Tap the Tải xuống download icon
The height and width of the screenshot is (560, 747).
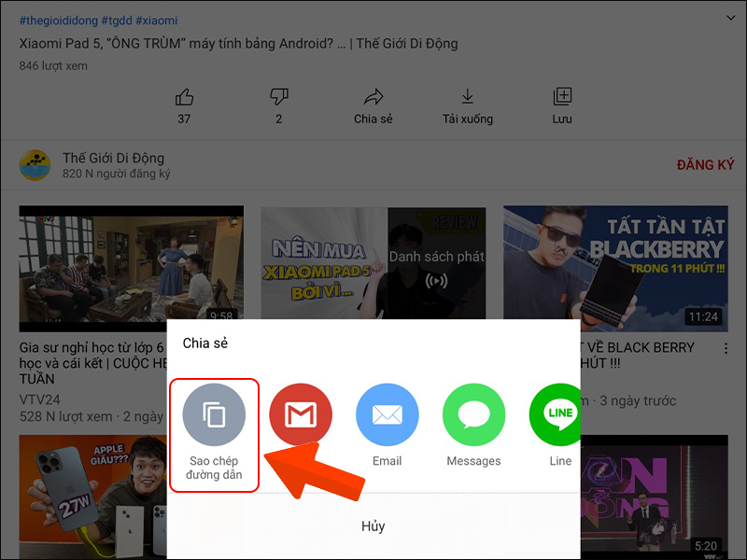coord(468,97)
